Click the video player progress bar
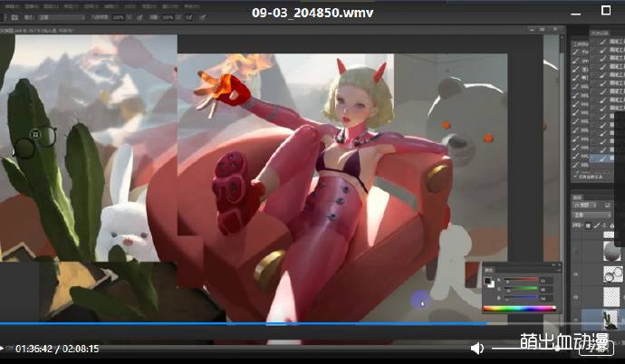The width and height of the screenshot is (625, 364). [x=312, y=324]
